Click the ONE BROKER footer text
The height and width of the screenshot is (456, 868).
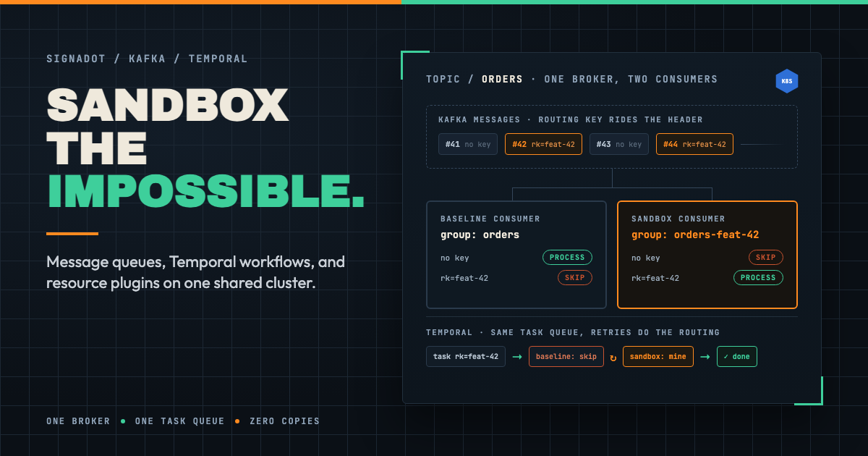click(x=78, y=421)
